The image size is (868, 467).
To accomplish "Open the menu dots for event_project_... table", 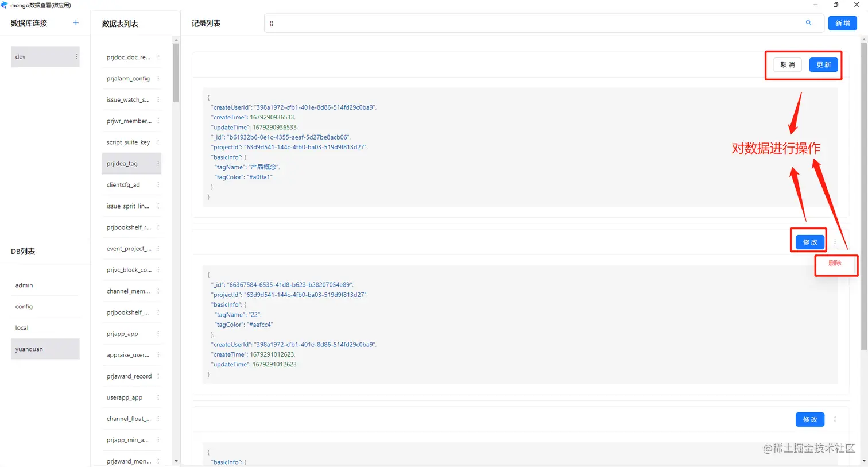I will pyautogui.click(x=158, y=249).
